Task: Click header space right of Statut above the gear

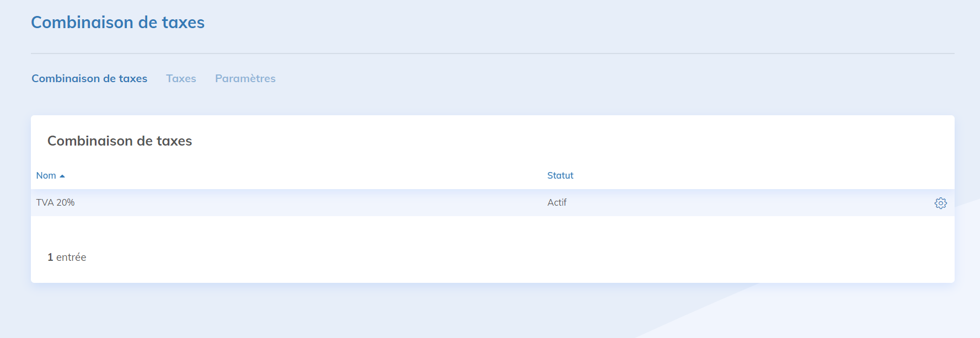Action: [x=772, y=175]
